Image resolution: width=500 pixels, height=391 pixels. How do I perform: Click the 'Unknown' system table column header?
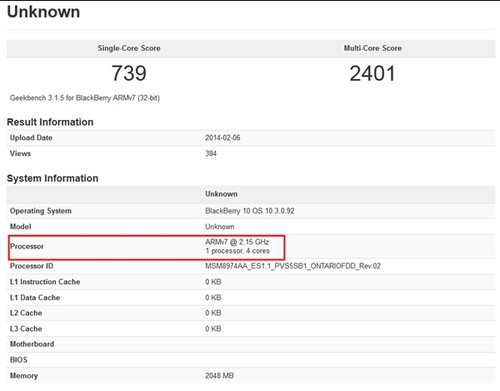point(221,194)
